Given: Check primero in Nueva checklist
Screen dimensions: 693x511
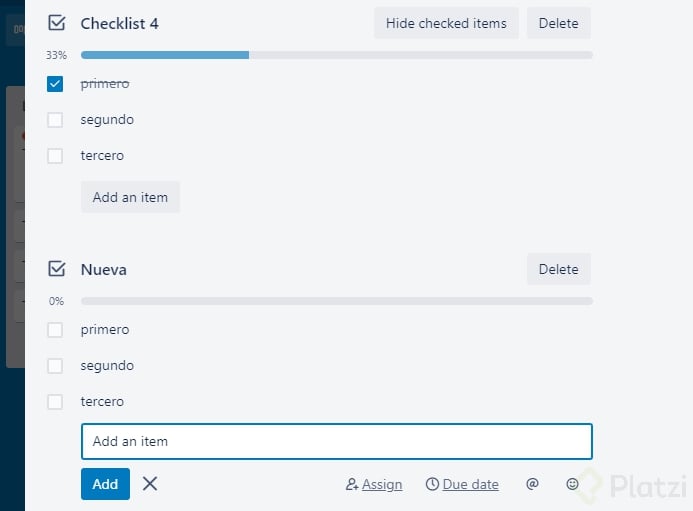Looking at the screenshot, I should pos(55,330).
